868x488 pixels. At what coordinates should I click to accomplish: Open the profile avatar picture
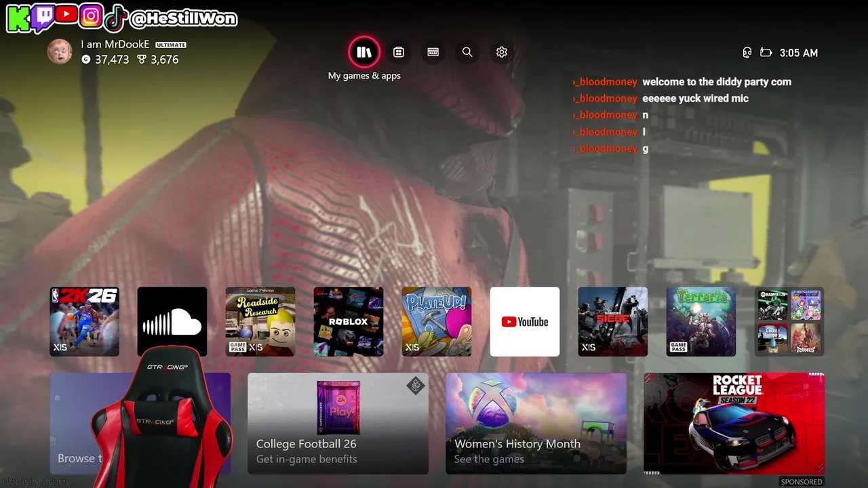click(60, 52)
